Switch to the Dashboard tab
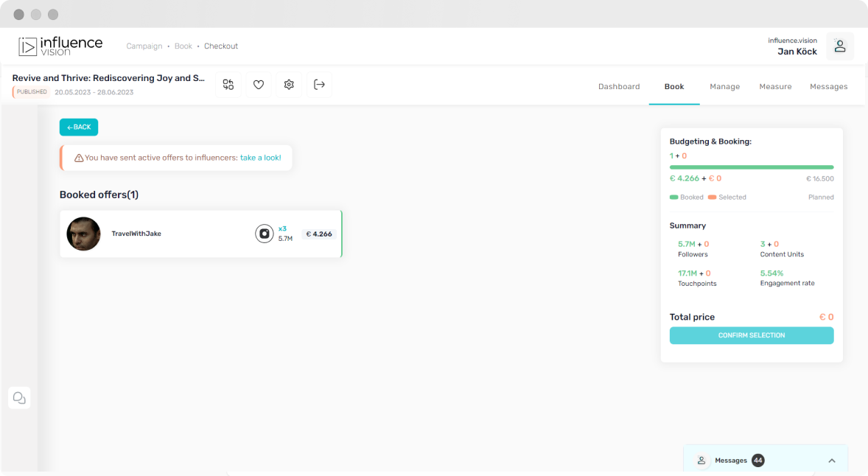Viewport: 868px width, 476px height. point(619,86)
